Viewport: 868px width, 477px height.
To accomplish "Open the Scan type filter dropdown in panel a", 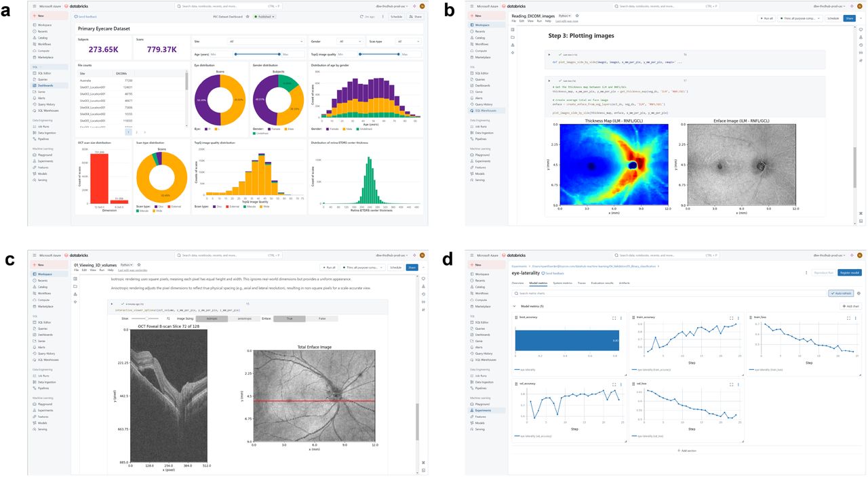I will point(409,41).
